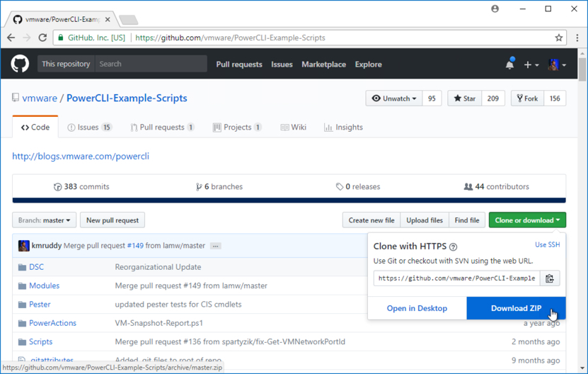This screenshot has width=588, height=374.
Task: Expand the collapsed commit message ellipsis
Action: [x=215, y=246]
